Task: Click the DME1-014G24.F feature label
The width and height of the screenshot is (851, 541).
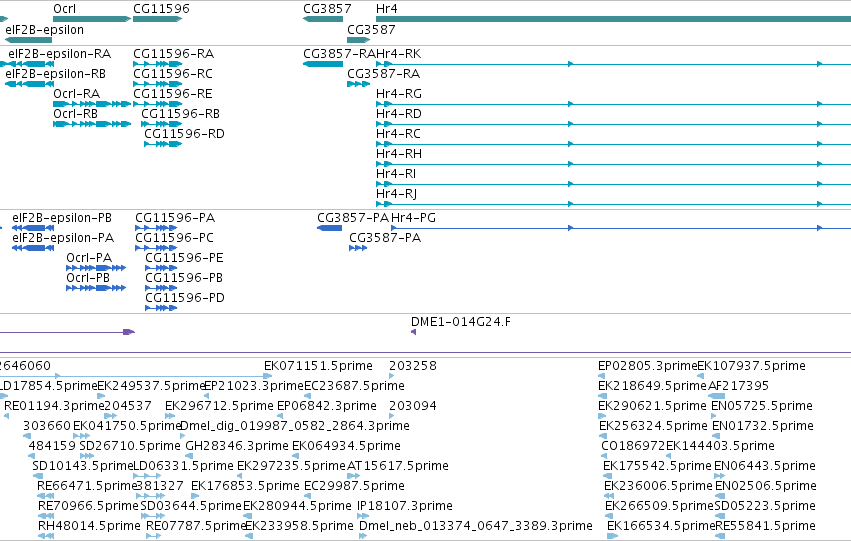Action: click(461, 322)
